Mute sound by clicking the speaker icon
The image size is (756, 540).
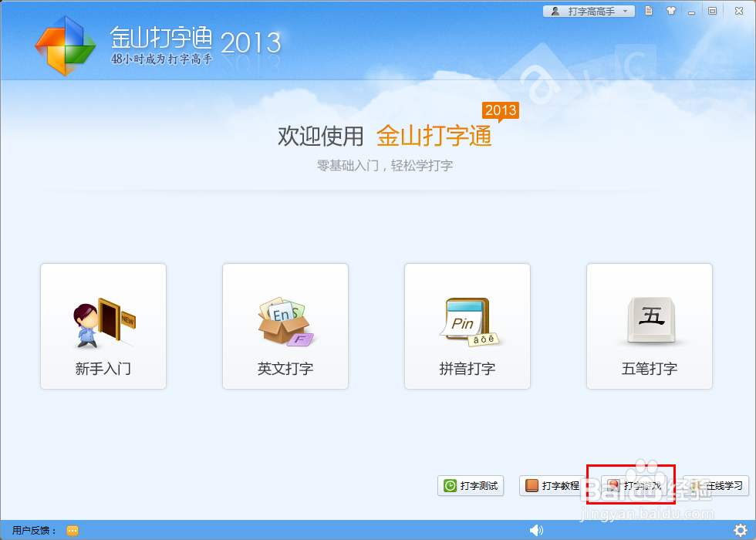click(x=537, y=530)
